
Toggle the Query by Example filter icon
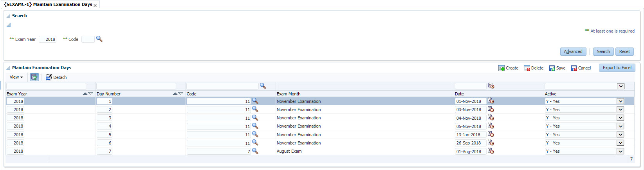coord(34,77)
